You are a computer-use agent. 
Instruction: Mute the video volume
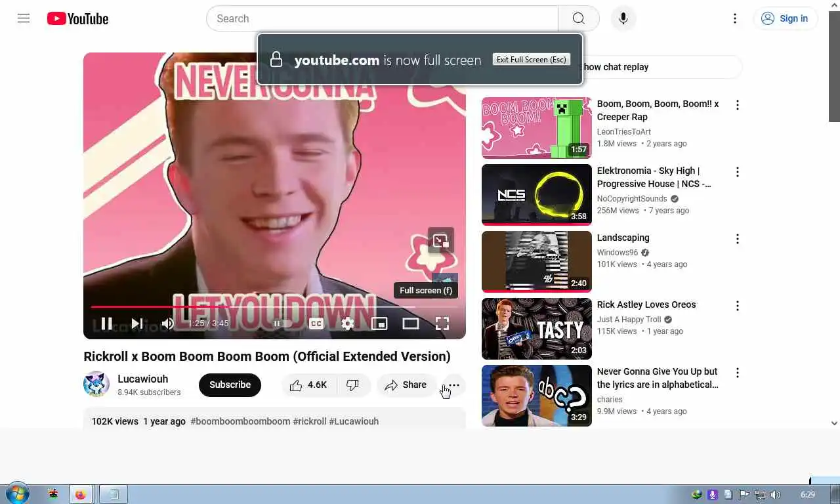point(168,324)
